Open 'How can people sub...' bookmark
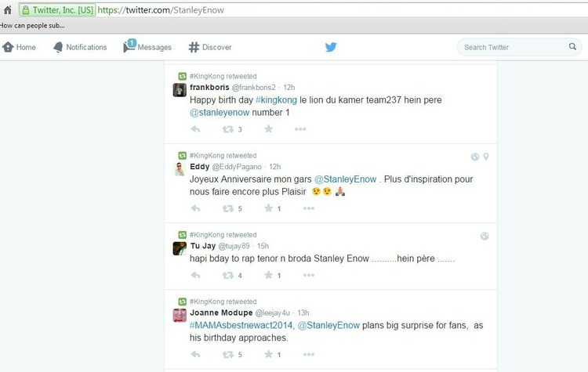 33,26
